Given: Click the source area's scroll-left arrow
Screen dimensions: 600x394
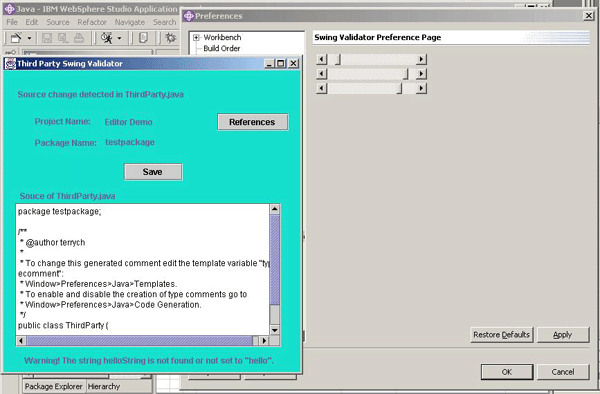Looking at the screenshot, I should pyautogui.click(x=21, y=340).
